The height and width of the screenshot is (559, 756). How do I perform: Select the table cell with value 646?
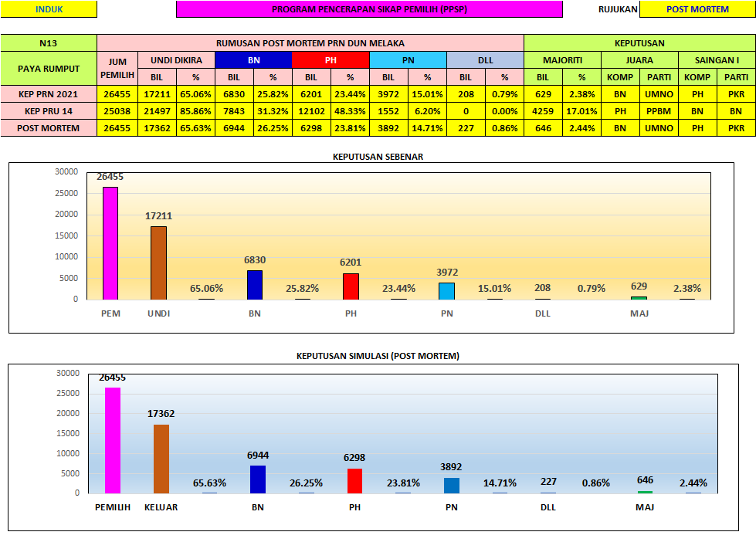543,128
